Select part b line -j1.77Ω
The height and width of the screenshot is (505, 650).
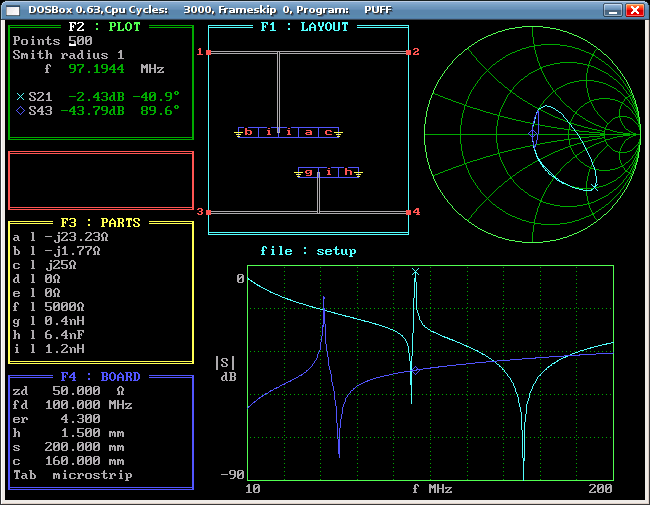tap(56, 251)
